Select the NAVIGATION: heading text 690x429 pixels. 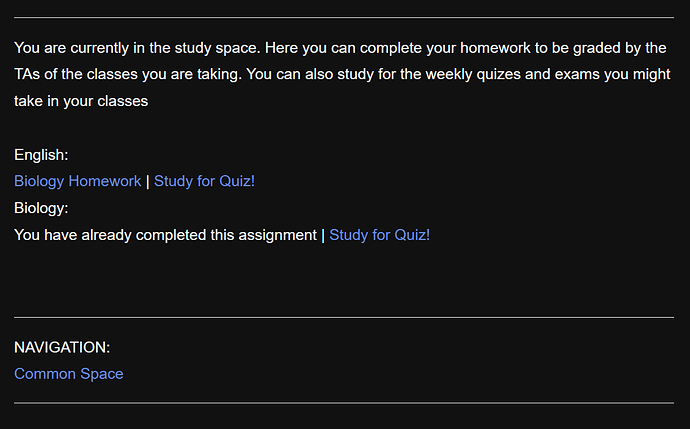[62, 347]
